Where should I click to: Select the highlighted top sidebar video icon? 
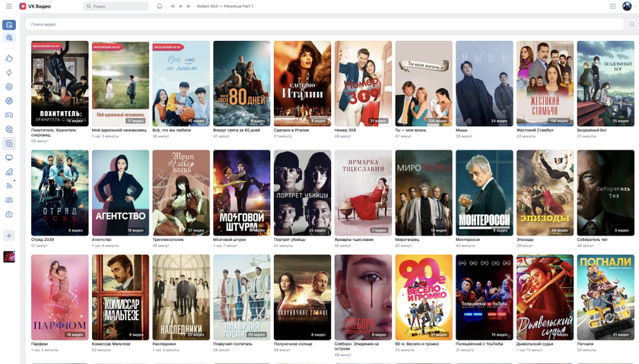pos(9,25)
